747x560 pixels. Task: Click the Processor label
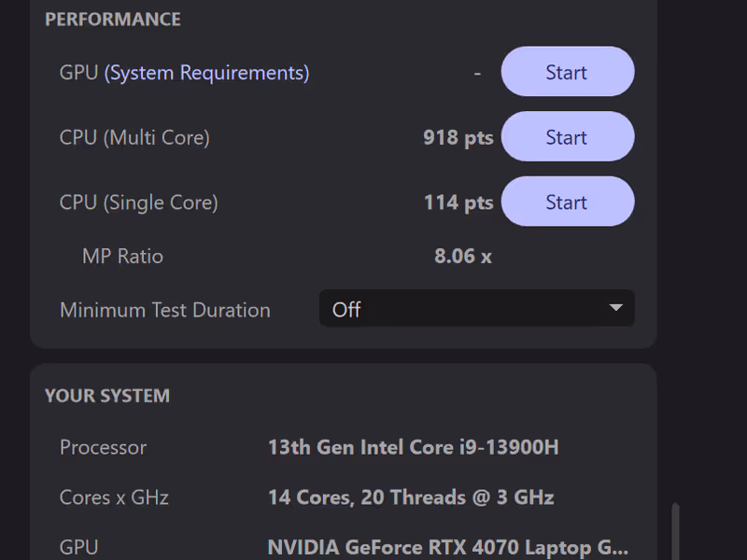(x=103, y=447)
